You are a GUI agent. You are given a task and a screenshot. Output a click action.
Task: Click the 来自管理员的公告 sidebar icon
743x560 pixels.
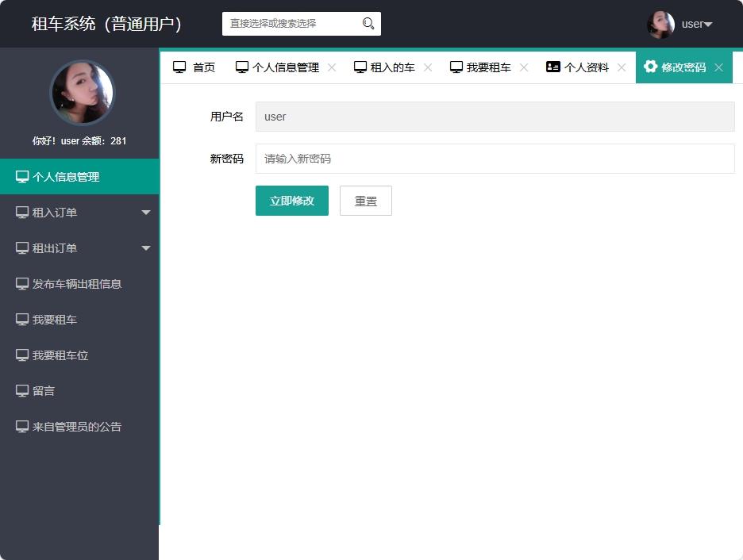[21, 426]
